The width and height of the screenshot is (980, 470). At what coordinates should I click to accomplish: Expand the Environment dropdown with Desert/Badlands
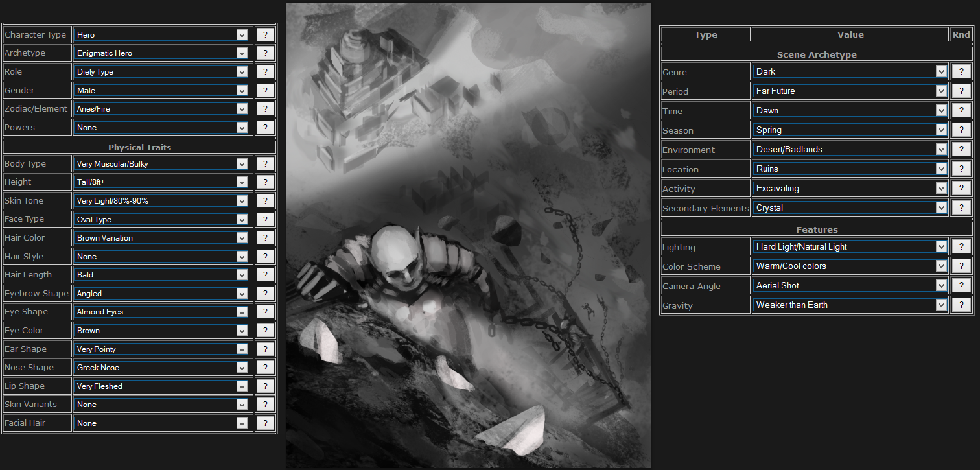point(850,150)
